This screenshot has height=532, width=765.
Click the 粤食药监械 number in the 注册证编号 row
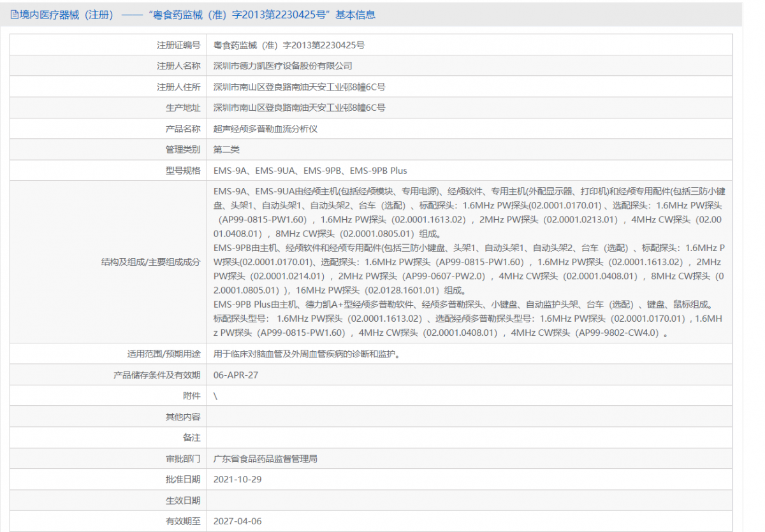[289, 45]
